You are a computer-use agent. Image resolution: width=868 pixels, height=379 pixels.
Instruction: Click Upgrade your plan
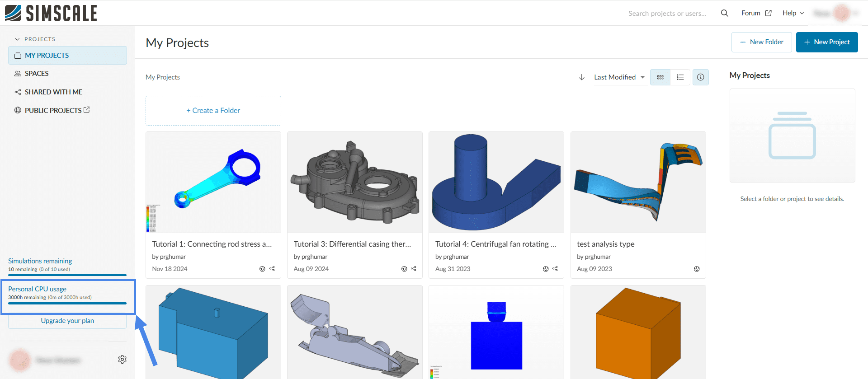coord(67,321)
